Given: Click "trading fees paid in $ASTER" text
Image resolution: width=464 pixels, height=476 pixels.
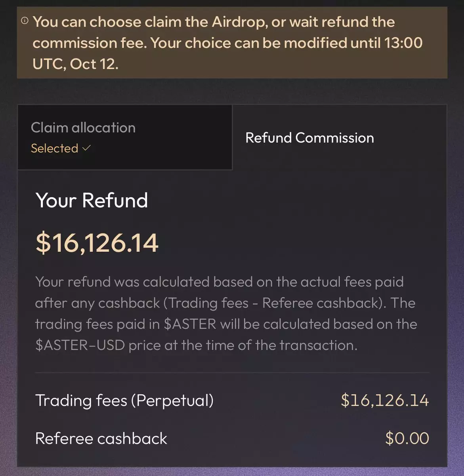Looking at the screenshot, I should (126, 324).
